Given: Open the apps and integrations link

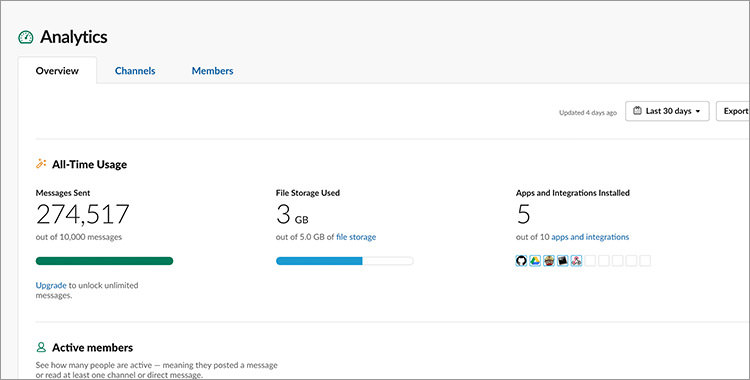Looking at the screenshot, I should click(590, 237).
